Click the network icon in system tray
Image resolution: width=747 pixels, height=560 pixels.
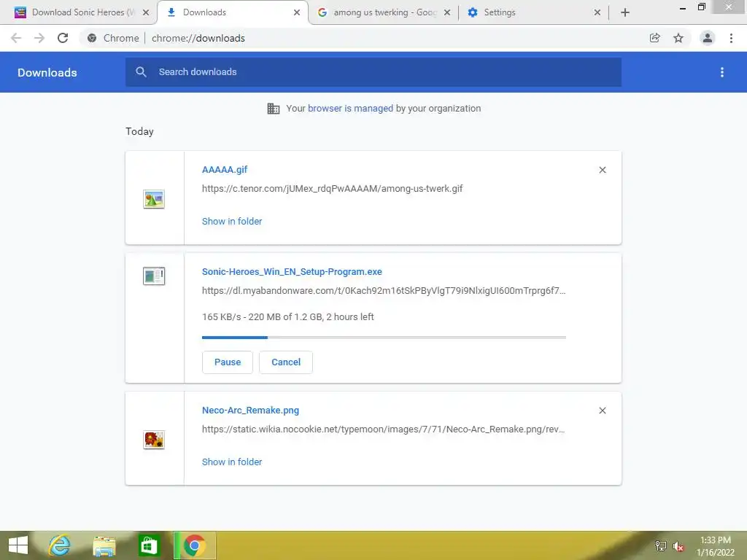(661, 545)
